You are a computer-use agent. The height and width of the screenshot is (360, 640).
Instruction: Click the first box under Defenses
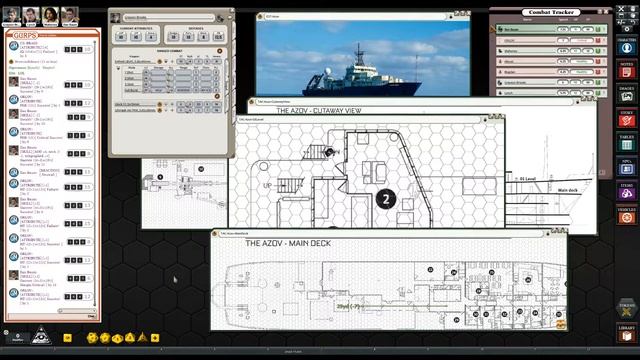[x=173, y=37]
